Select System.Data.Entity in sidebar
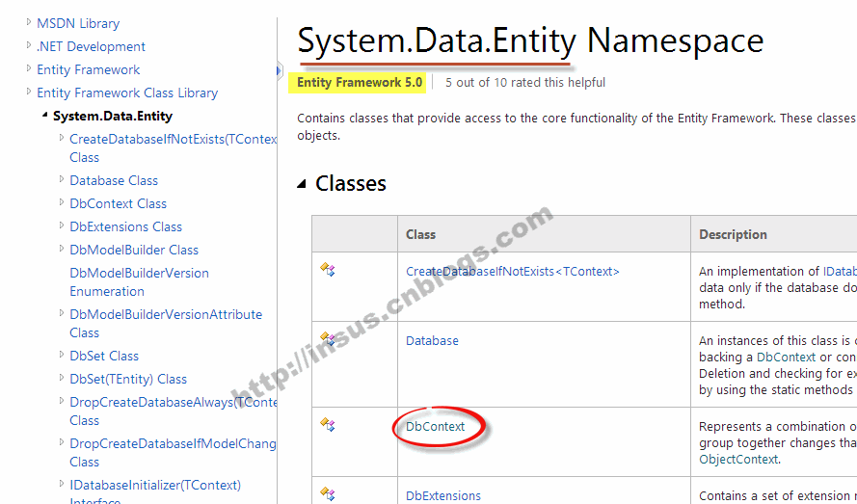Viewport: 857px width, 504px height. coord(113,116)
